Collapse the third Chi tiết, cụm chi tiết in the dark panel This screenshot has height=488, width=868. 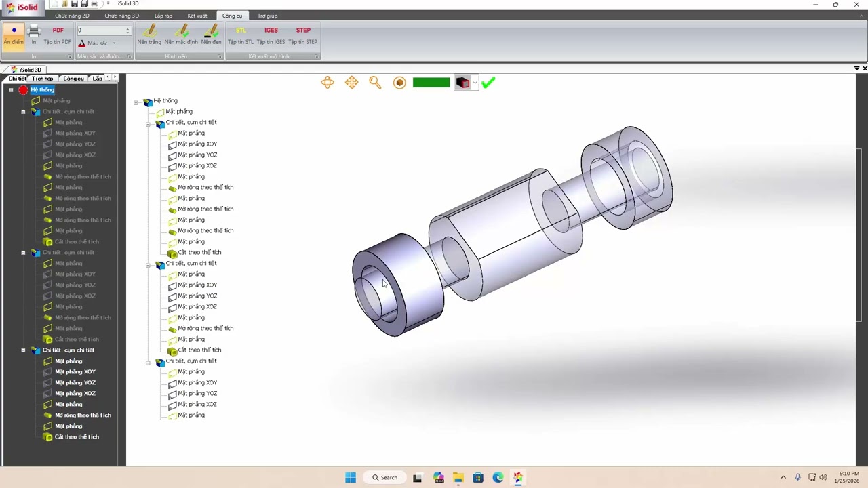click(23, 350)
